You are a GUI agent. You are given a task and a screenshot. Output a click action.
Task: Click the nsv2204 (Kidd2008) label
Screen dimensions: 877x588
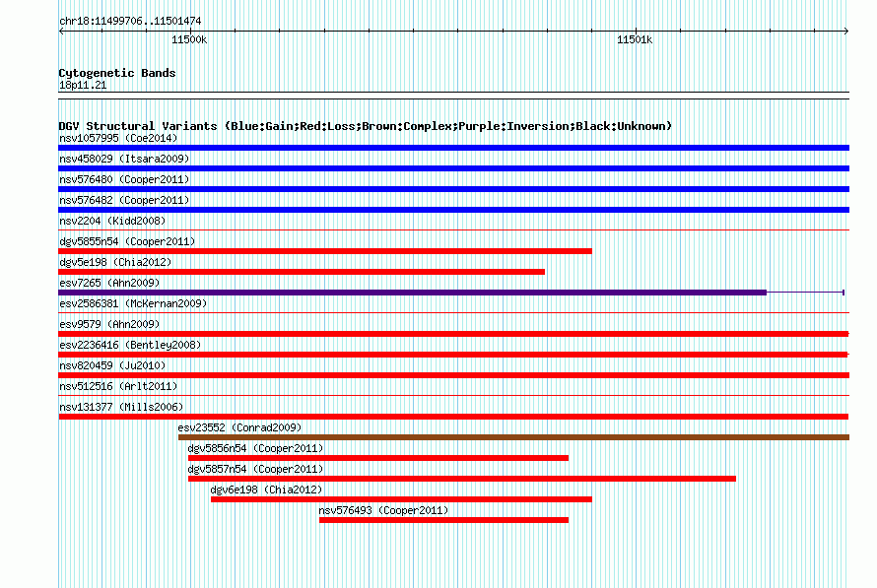(112, 221)
